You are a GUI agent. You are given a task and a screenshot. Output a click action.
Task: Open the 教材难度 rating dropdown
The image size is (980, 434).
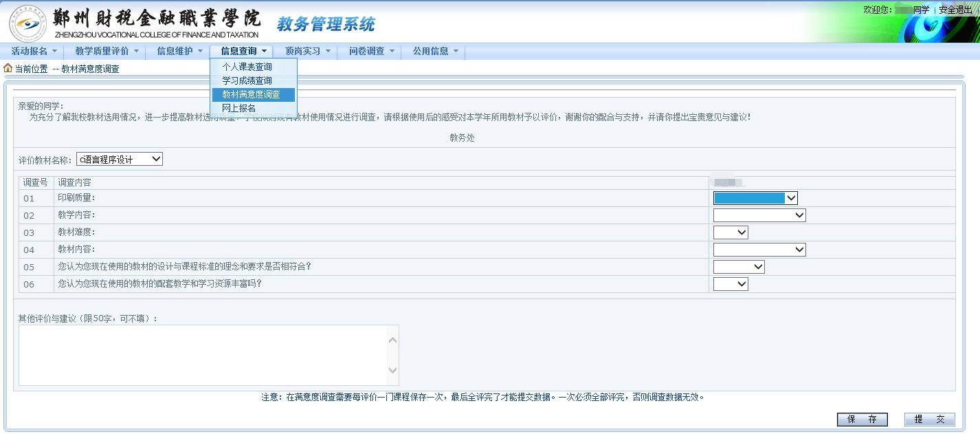(x=731, y=232)
